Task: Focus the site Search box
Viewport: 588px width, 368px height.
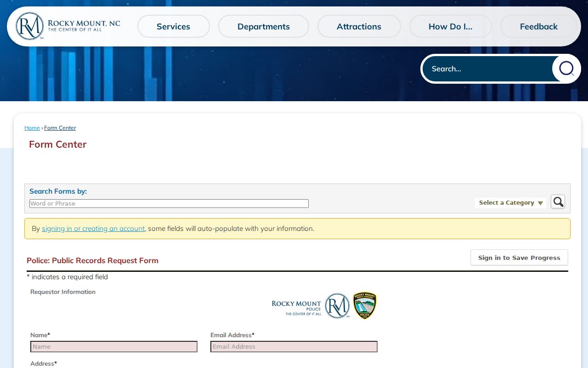Action: 488,69
